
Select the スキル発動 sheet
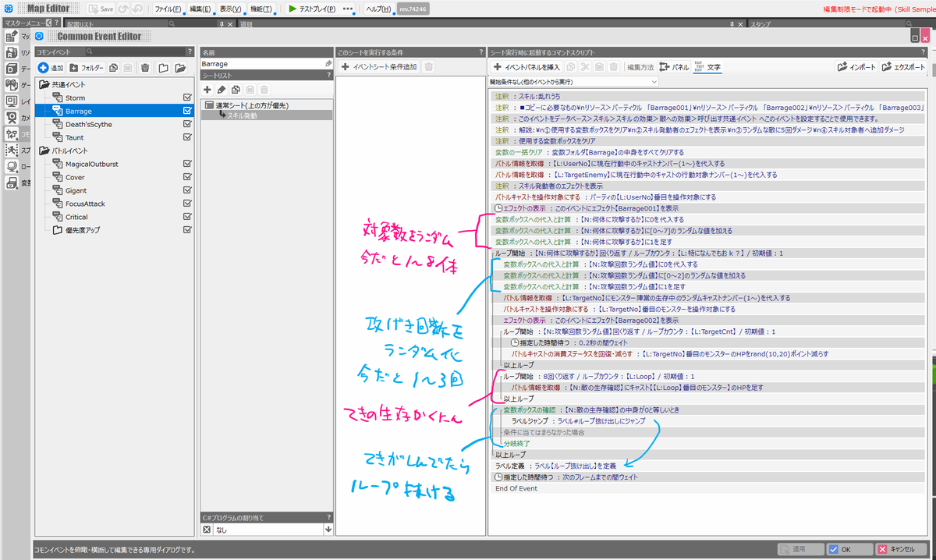click(268, 115)
